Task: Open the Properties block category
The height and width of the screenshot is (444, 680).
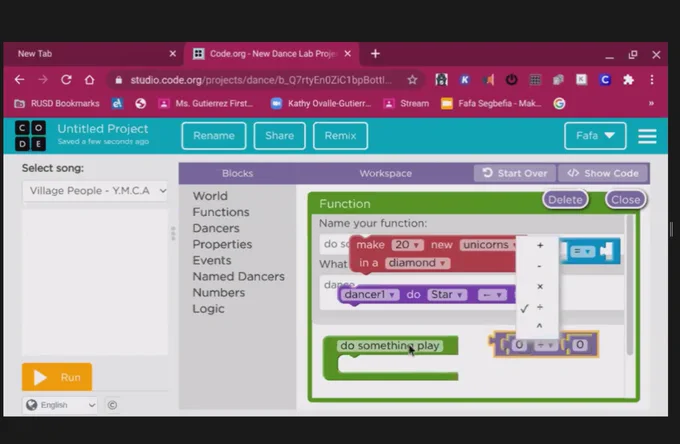Action: pyautogui.click(x=222, y=244)
